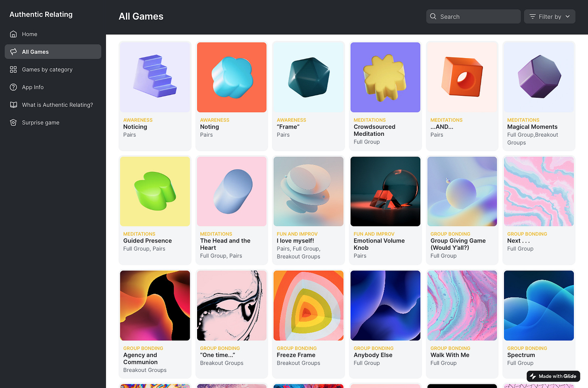Open Guided Presence green shape thumbnail
The image size is (588, 388).
155,192
